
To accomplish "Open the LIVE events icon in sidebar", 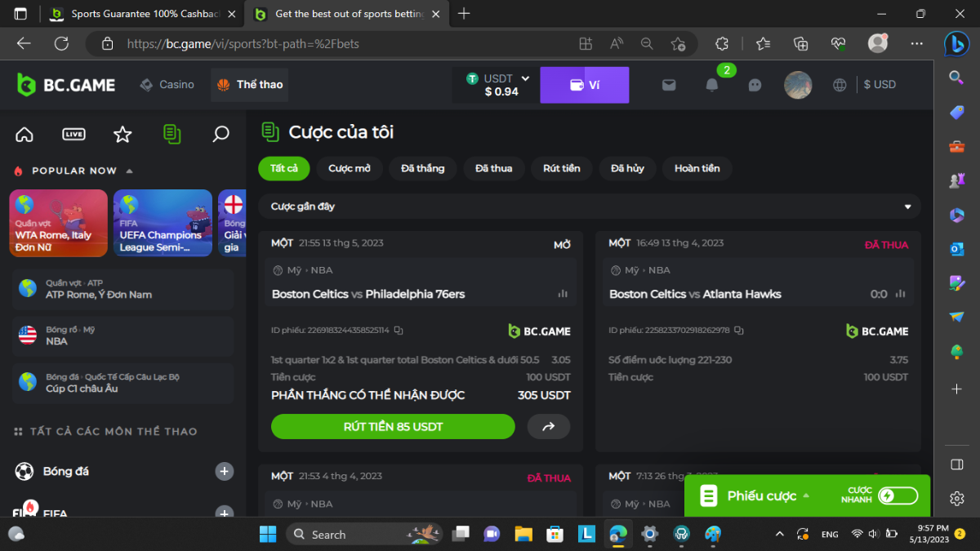I will tap(73, 135).
